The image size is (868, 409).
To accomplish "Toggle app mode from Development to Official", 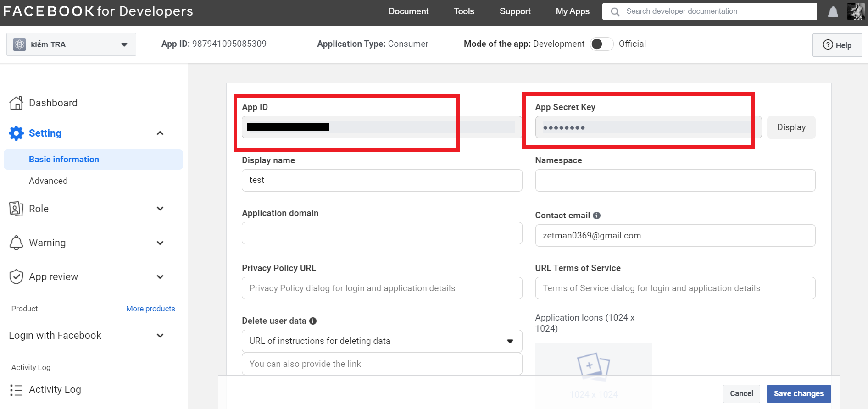I will pyautogui.click(x=601, y=44).
